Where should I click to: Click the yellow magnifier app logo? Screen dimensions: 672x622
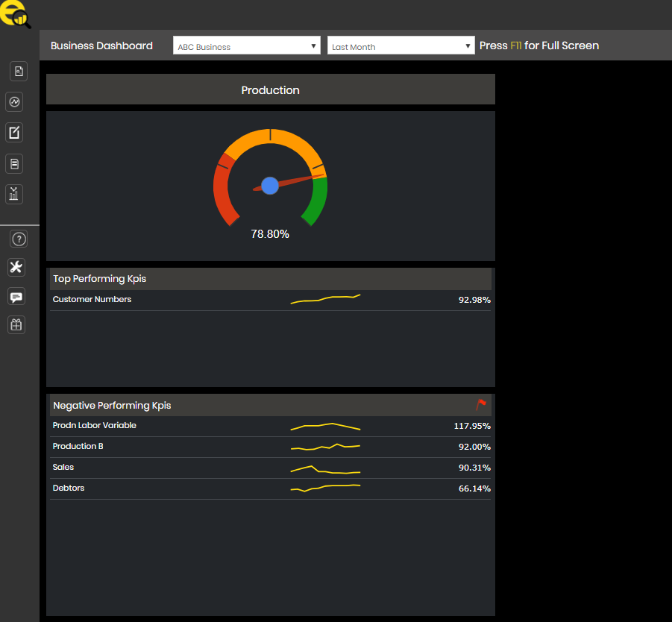coord(15,13)
